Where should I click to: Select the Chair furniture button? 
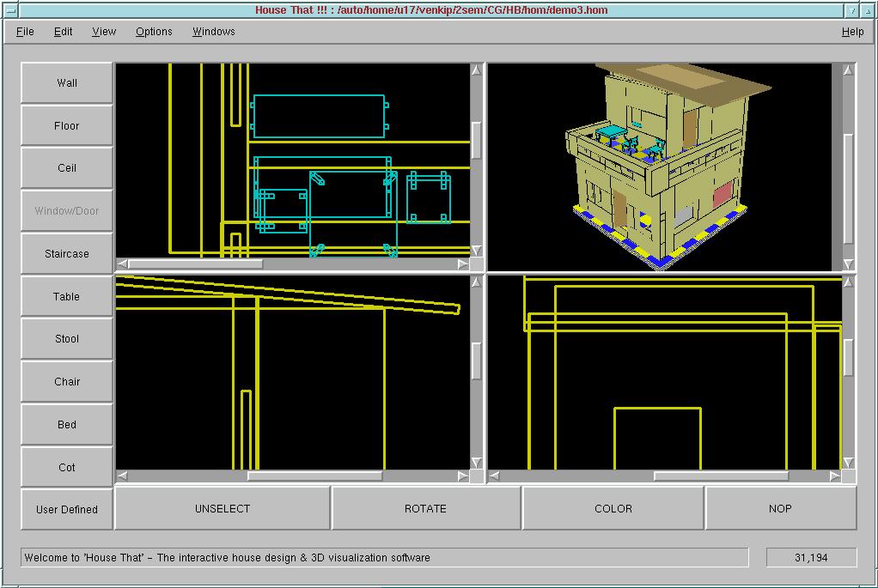coord(67,382)
